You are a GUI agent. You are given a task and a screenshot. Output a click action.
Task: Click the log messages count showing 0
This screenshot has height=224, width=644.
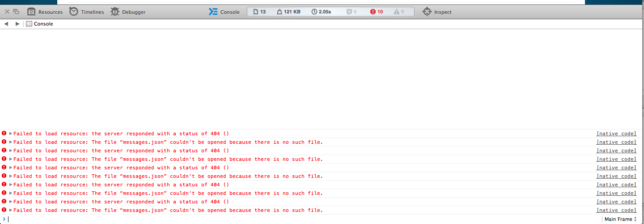[352, 12]
